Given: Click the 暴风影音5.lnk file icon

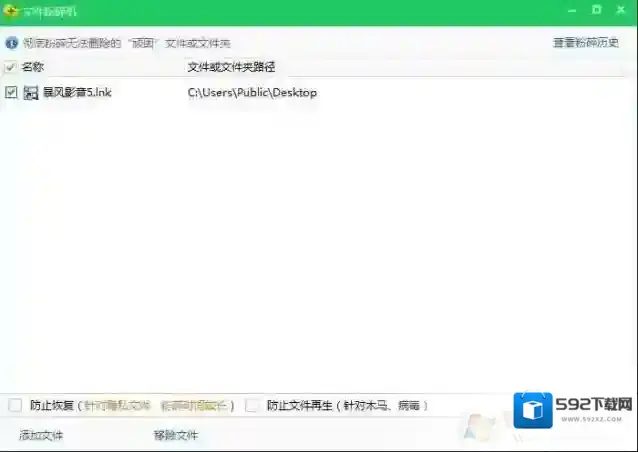Looking at the screenshot, I should 31,93.
